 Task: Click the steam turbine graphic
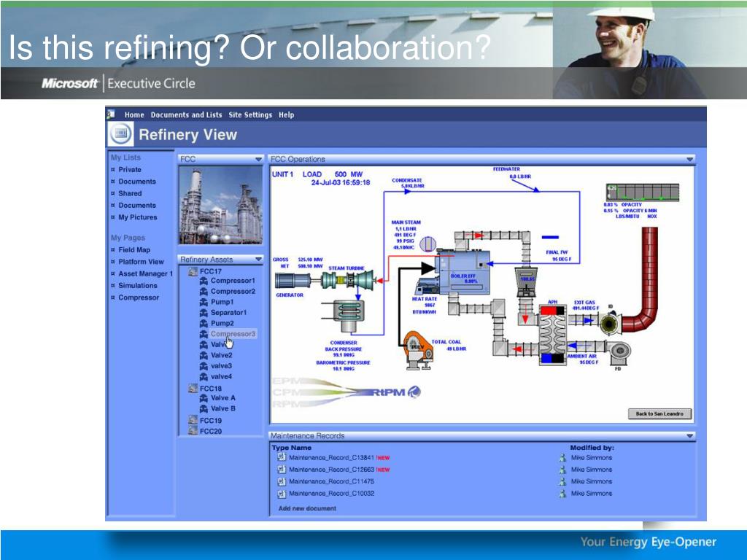click(x=348, y=280)
